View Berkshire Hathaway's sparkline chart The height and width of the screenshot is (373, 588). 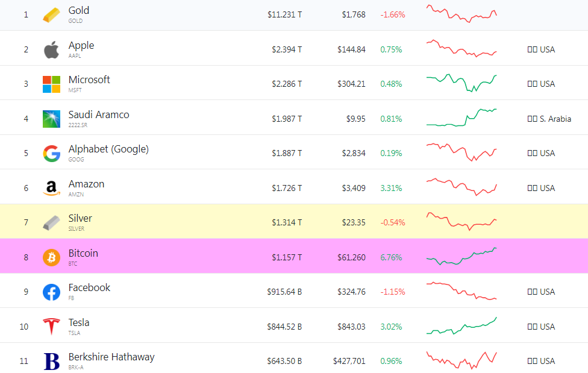(x=461, y=360)
